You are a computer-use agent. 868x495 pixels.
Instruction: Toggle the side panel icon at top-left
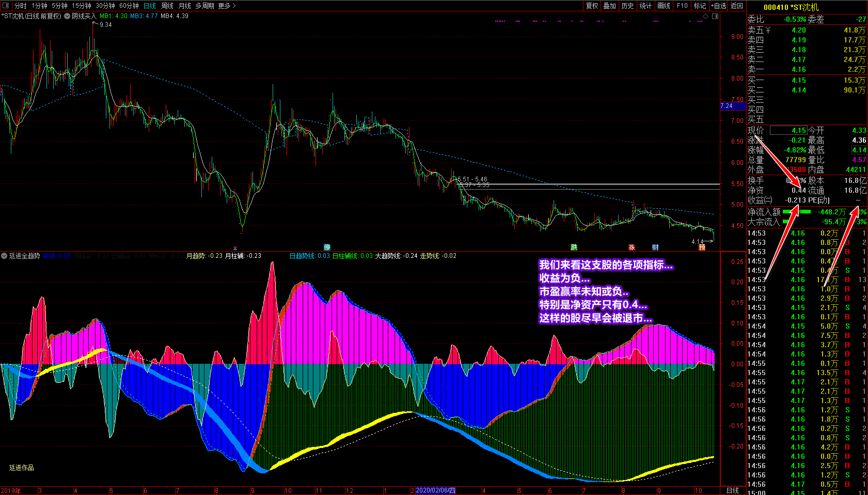[6, 6]
